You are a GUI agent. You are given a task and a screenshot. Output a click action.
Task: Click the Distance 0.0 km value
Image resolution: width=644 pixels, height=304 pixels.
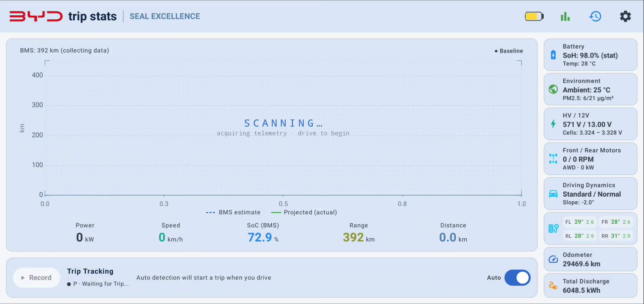[x=453, y=237]
